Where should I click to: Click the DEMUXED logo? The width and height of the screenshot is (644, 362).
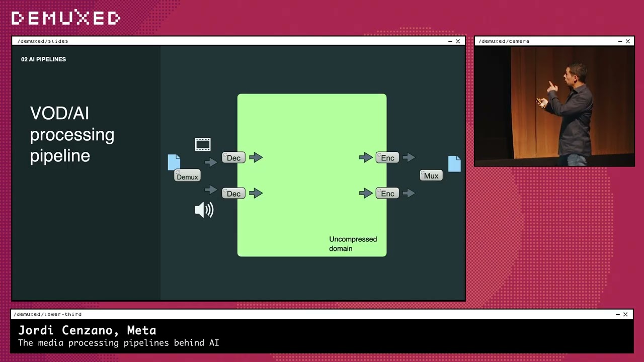(x=66, y=18)
